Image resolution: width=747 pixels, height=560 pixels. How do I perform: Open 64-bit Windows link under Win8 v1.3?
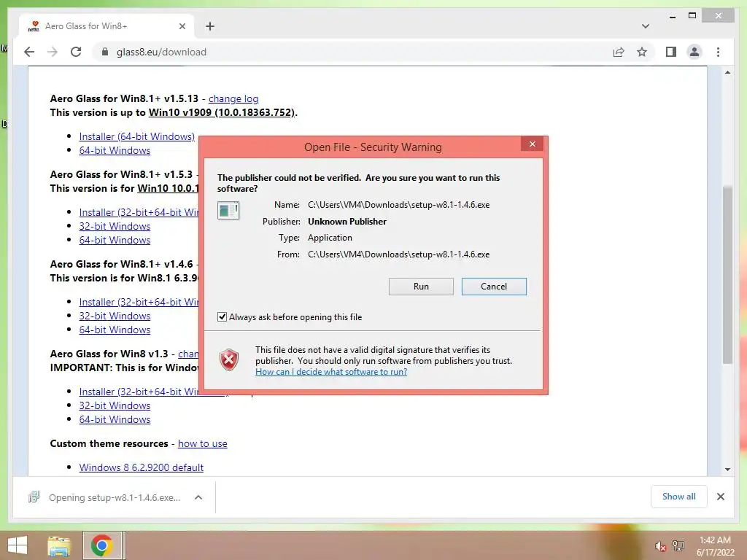pos(115,419)
